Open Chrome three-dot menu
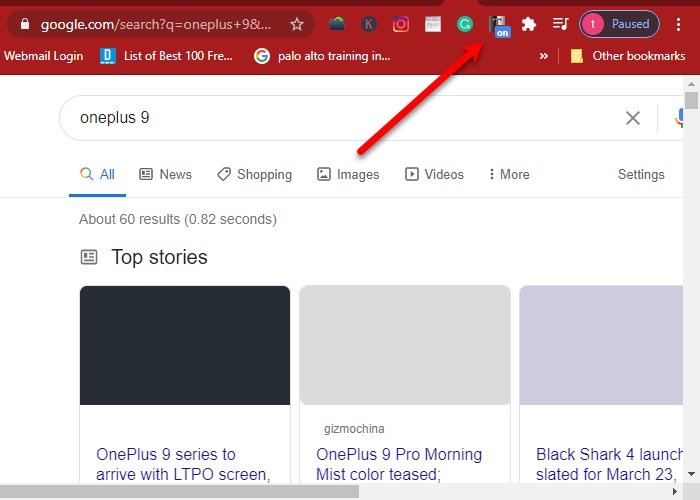The height and width of the screenshot is (500, 700). pyautogui.click(x=678, y=24)
